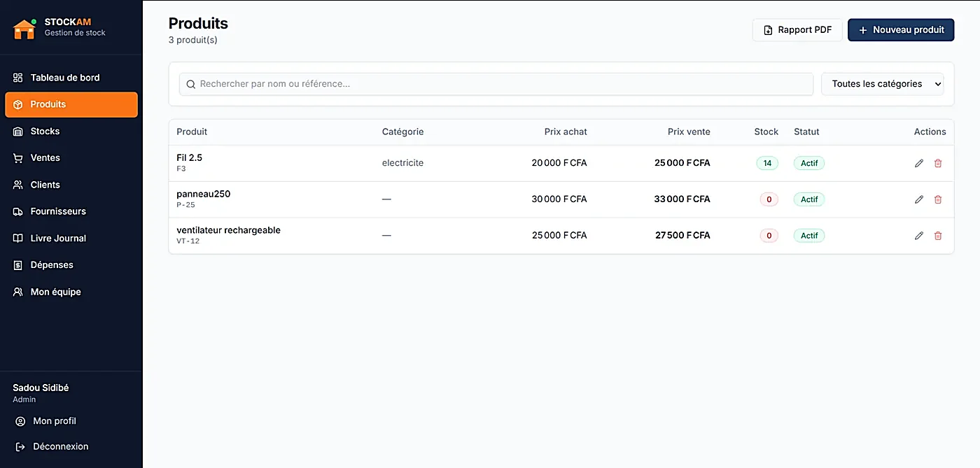This screenshot has width=980, height=468.
Task: Click the Livre Journal book icon
Action: pyautogui.click(x=18, y=239)
